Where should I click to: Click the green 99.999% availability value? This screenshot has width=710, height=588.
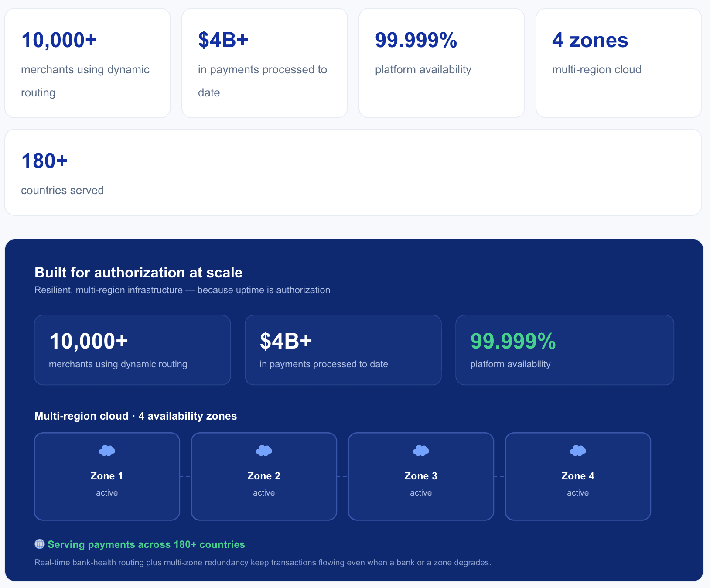(513, 341)
